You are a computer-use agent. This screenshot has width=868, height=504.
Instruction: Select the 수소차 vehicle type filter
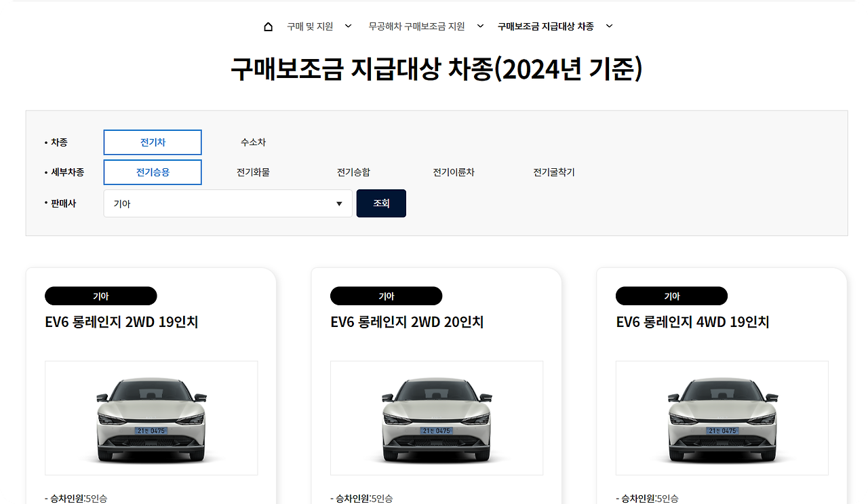point(253,142)
